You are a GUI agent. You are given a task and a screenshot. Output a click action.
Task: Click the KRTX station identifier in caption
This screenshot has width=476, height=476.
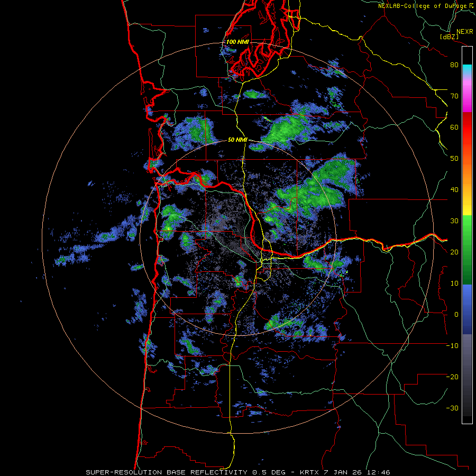tap(309, 472)
